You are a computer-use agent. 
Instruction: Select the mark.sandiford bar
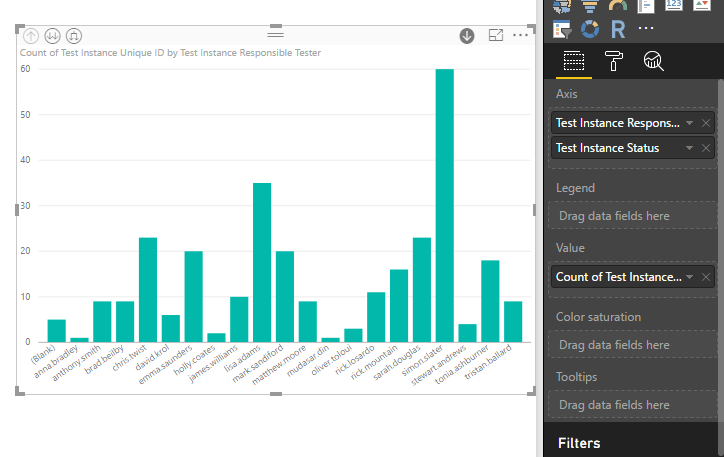pyautogui.click(x=285, y=296)
